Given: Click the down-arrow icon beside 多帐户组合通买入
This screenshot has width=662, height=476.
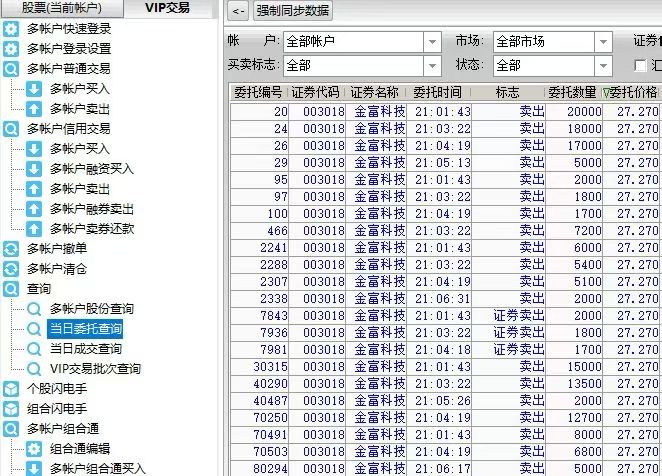Looking at the screenshot, I should click(34, 468).
